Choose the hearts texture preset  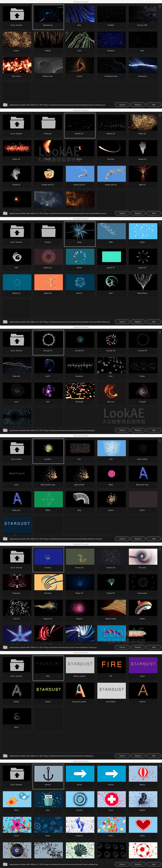143,825
